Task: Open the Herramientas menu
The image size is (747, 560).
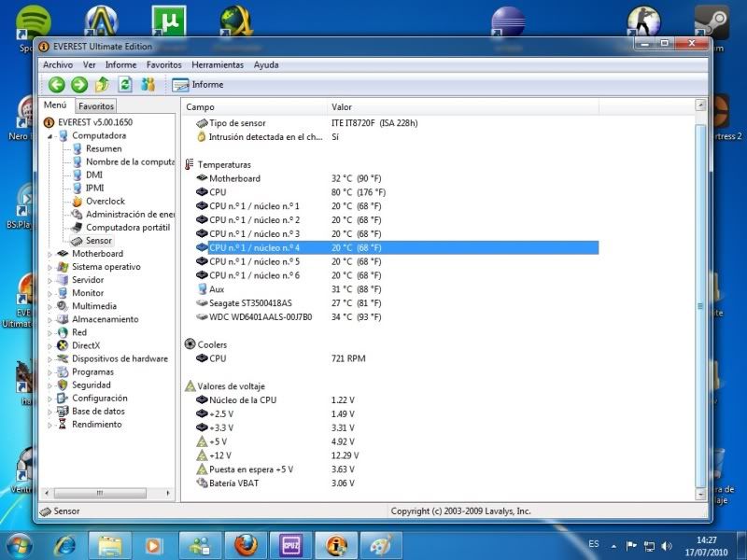Action: click(218, 64)
